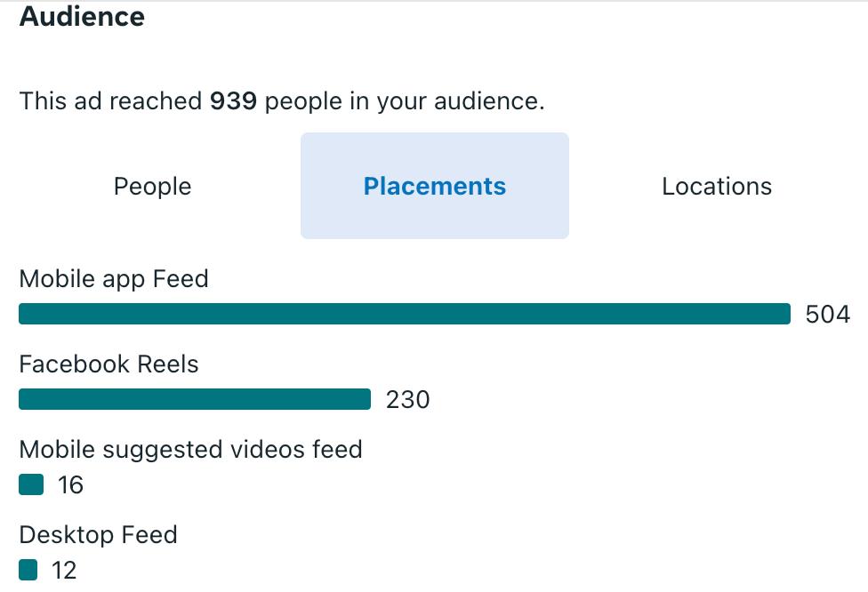Click the Mobile suggested videos feed label

coord(190,450)
